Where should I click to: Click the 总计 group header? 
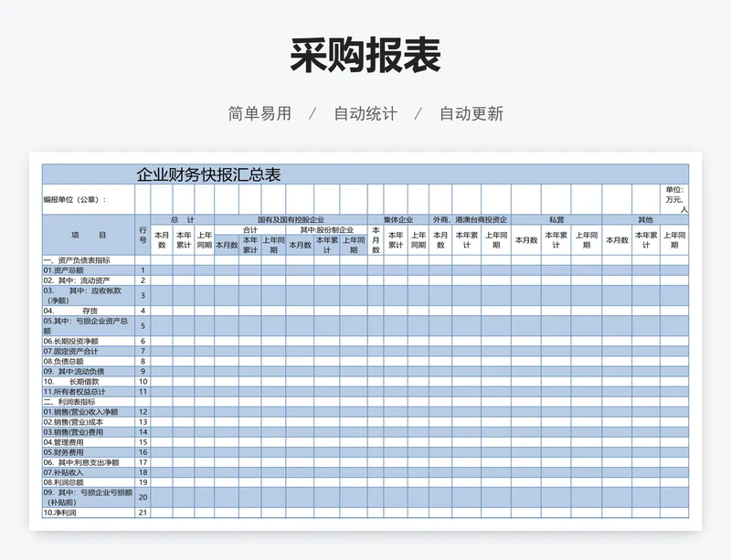click(182, 219)
